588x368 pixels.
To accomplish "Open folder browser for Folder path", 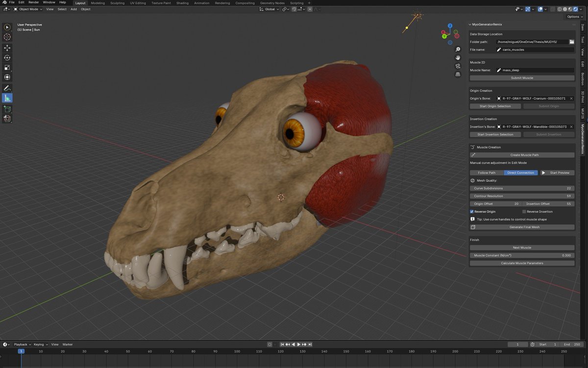I will click(x=572, y=42).
